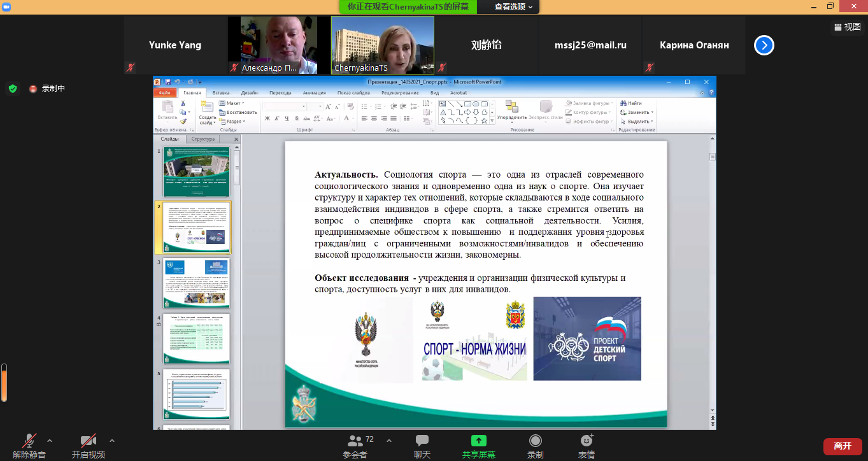Select the star shape in gallery
This screenshot has height=461, width=868.
point(484,120)
